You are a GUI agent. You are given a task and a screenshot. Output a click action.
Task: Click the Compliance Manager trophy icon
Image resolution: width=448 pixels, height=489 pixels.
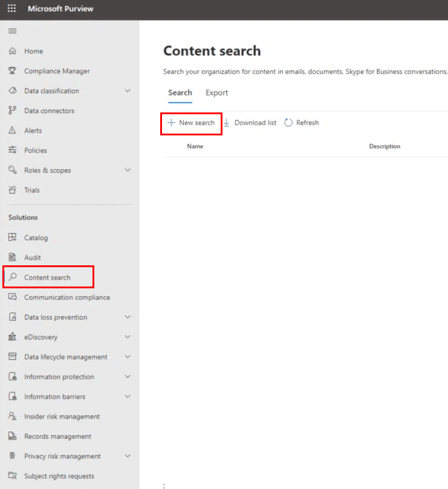12,71
